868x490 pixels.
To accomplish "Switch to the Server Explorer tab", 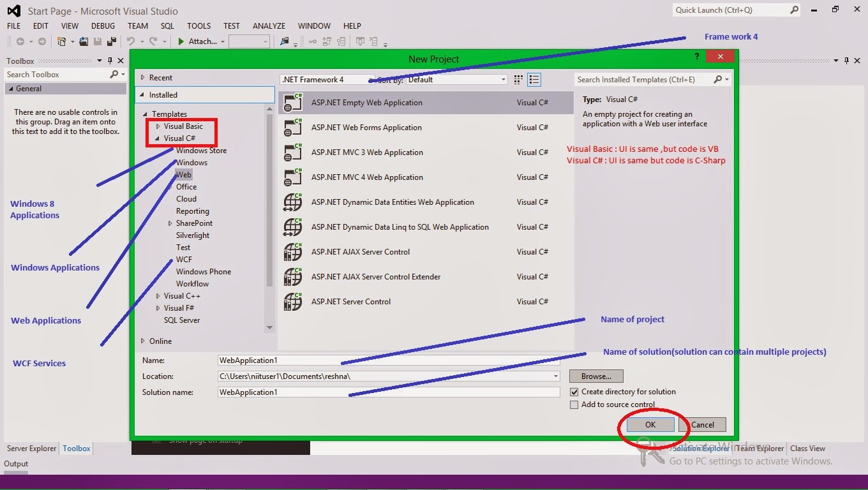I will (31, 449).
